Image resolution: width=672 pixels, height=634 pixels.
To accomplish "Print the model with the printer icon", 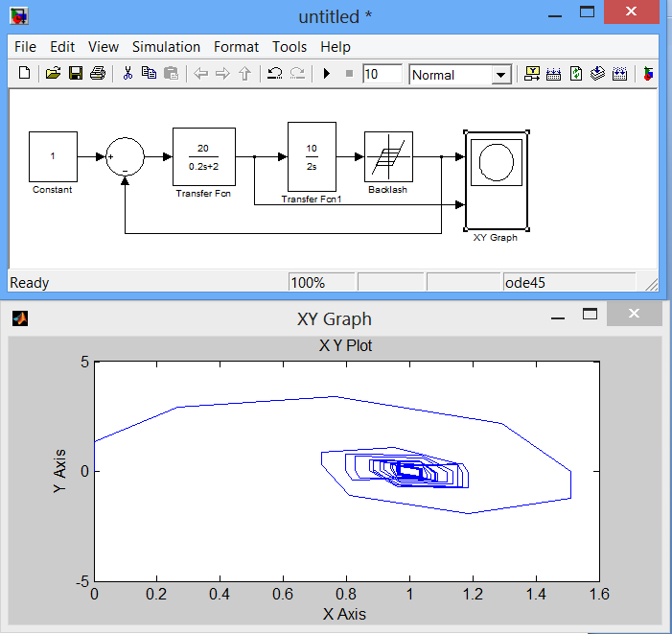I will click(98, 73).
